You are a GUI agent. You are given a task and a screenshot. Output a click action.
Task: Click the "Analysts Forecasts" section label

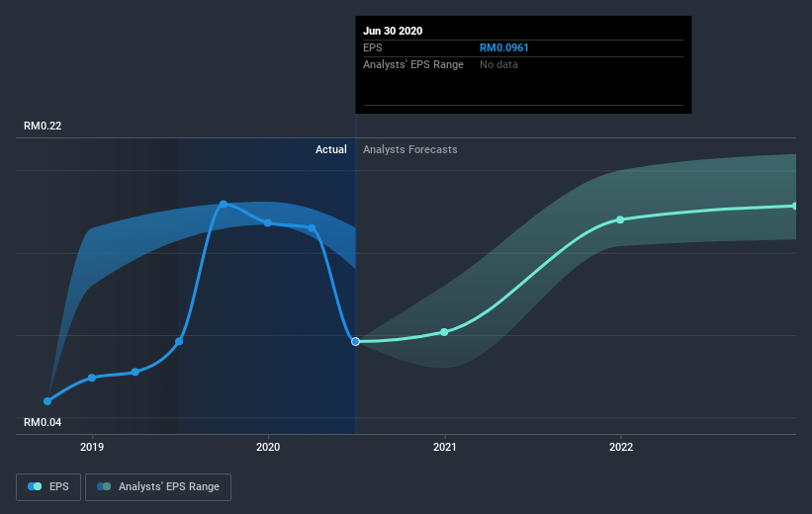410,149
